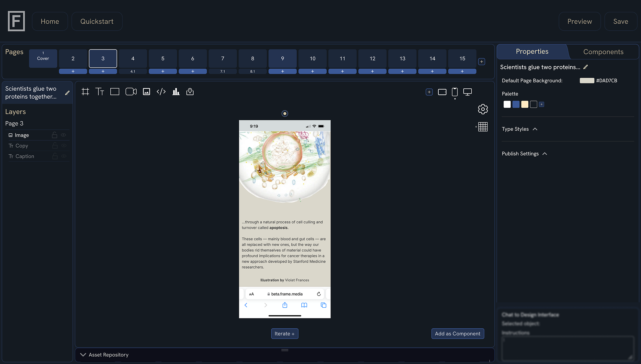Viewport: 641px width, 364px height.
Task: Expand the Asset Repository panel
Action: pos(83,355)
